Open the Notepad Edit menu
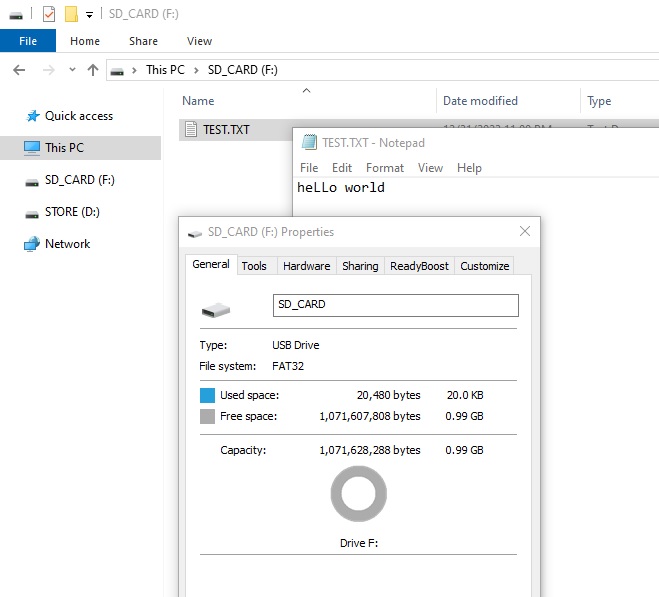This screenshot has width=659, height=597. click(x=342, y=168)
